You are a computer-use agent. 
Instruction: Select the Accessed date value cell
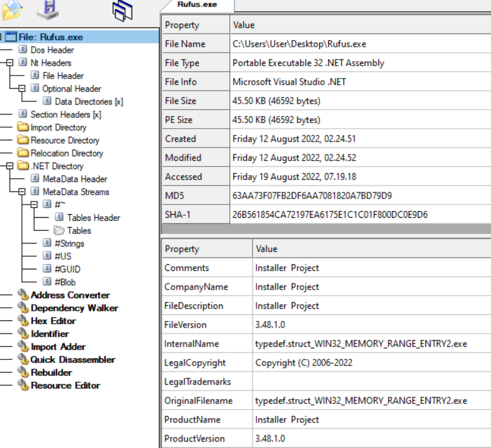360,177
